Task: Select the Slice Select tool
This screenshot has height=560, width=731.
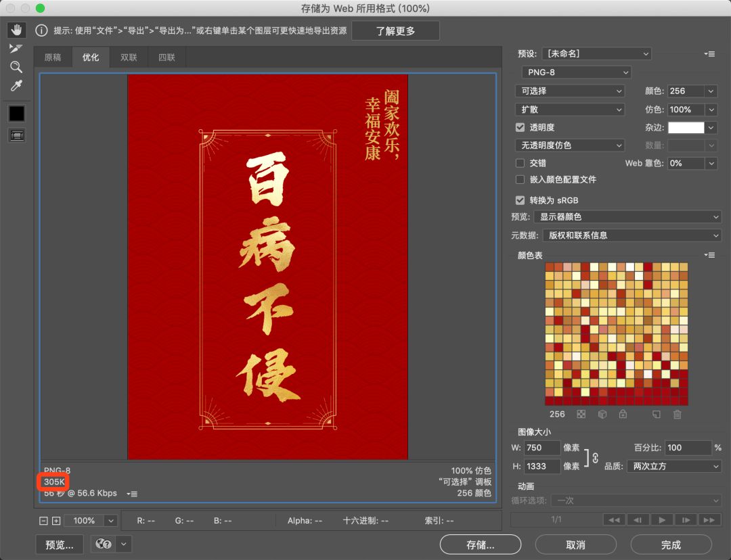Action: click(16, 48)
